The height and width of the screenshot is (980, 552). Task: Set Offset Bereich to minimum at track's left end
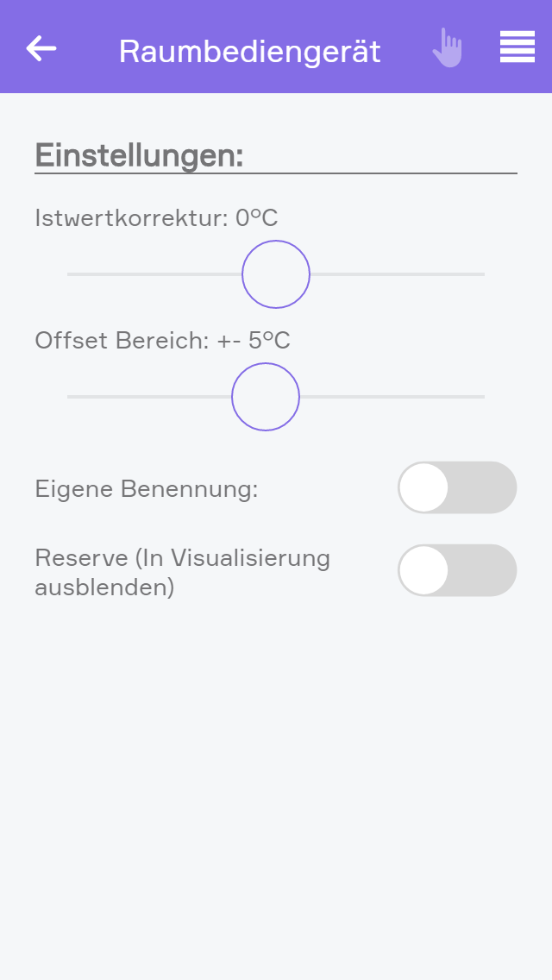coord(69,397)
